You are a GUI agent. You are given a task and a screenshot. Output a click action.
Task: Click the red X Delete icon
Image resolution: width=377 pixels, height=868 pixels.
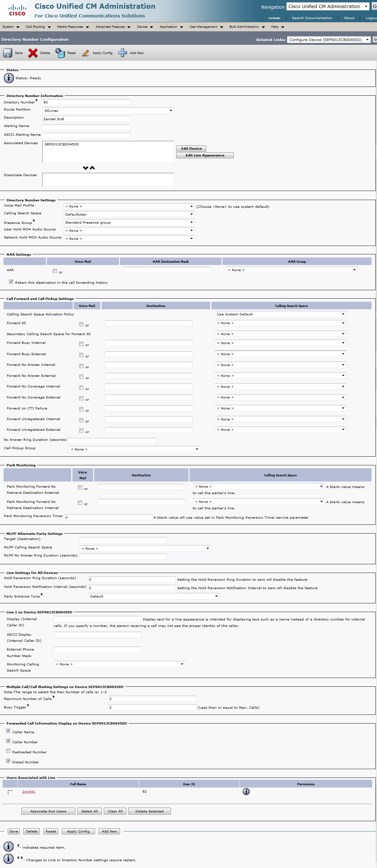(x=33, y=53)
